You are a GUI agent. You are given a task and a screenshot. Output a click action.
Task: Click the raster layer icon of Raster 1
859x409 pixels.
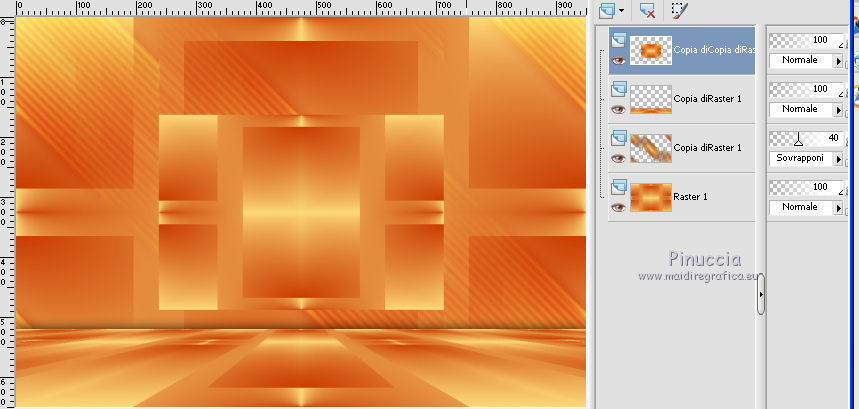pyautogui.click(x=619, y=187)
